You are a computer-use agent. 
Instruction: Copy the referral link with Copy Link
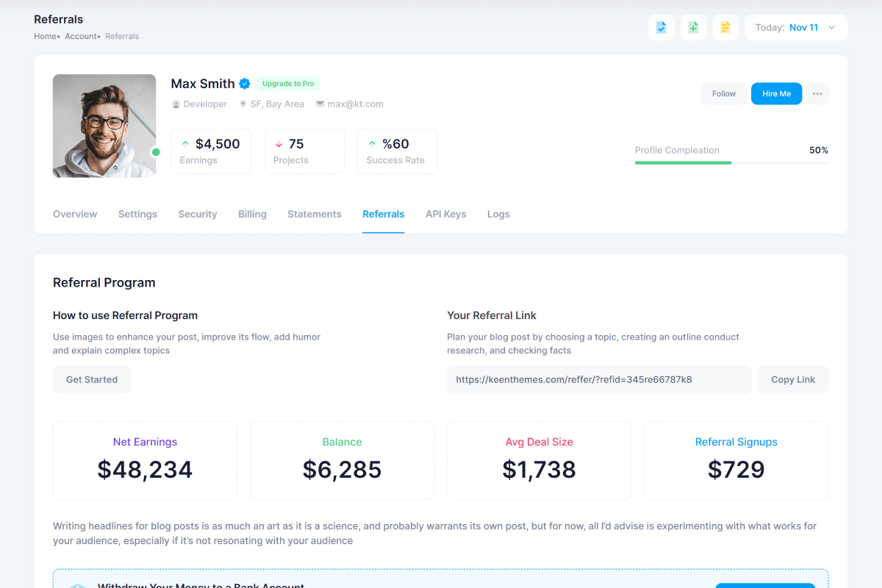tap(792, 380)
